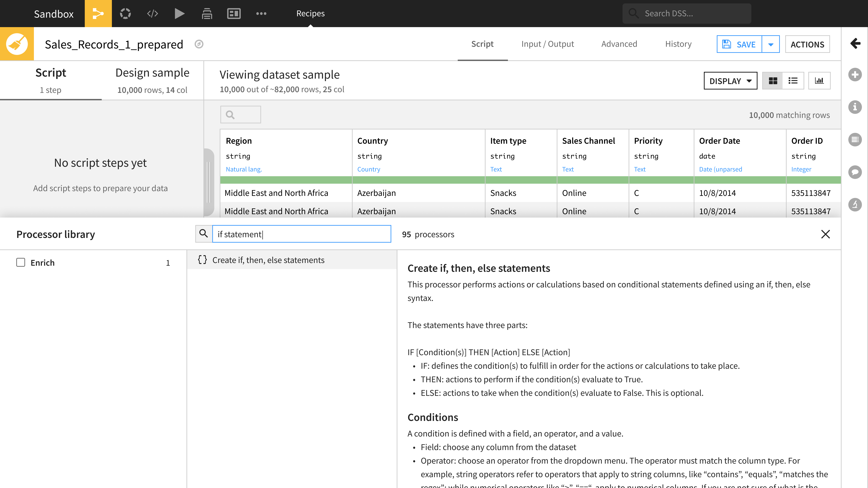
Task: Click the Date (unparsed) meaning link
Action: [x=720, y=169]
